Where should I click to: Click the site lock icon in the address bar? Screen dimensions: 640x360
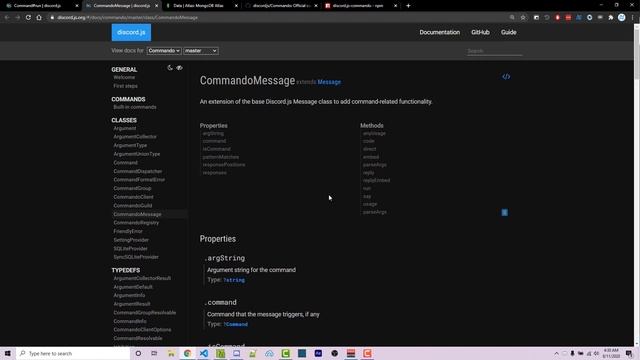(x=52, y=18)
